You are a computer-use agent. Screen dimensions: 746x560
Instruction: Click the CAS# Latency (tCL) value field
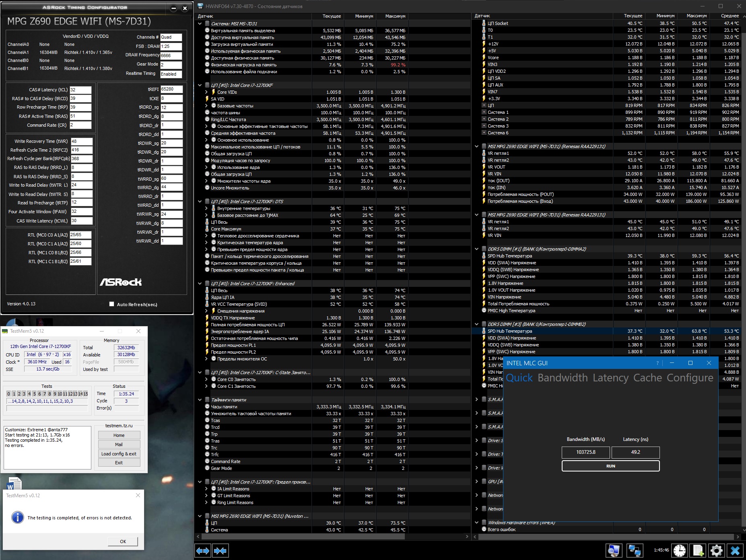pyautogui.click(x=80, y=90)
